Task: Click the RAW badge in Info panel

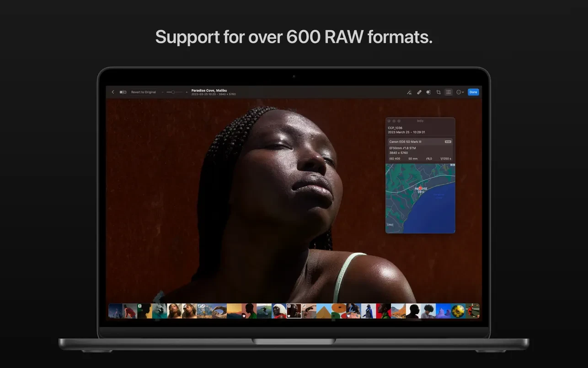Action: pos(448,141)
